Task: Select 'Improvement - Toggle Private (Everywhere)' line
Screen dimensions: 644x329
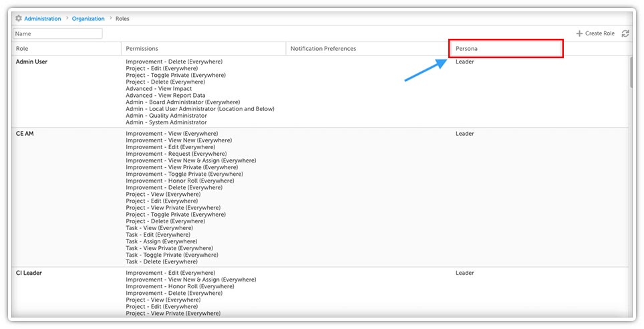Action: pos(184,174)
